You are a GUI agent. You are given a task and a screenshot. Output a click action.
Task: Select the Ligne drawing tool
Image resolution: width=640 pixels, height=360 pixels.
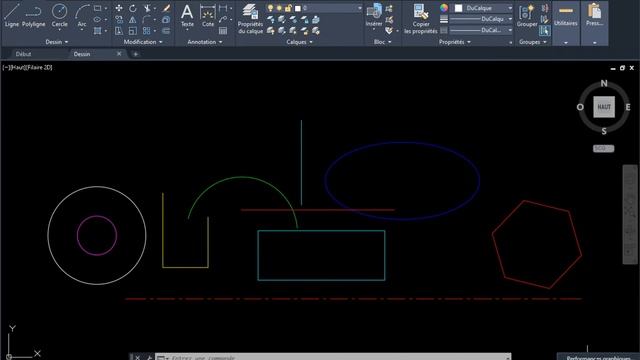click(11, 16)
